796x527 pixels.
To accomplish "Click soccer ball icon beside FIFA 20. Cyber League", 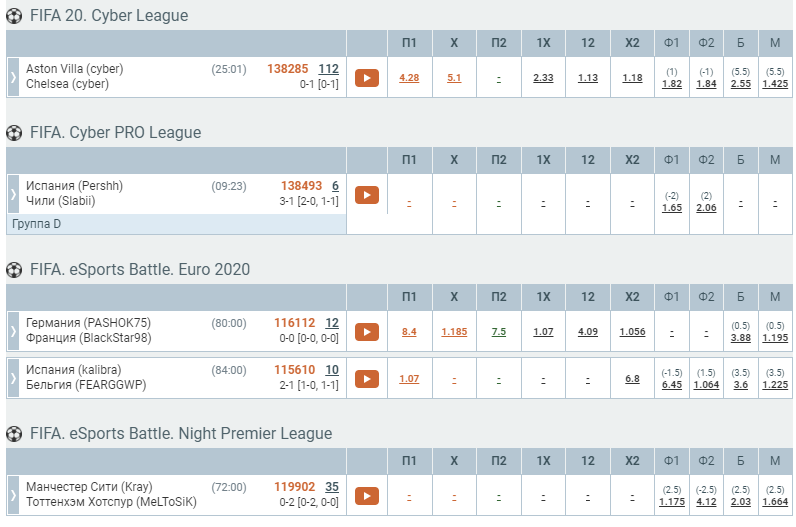I will [14, 16].
